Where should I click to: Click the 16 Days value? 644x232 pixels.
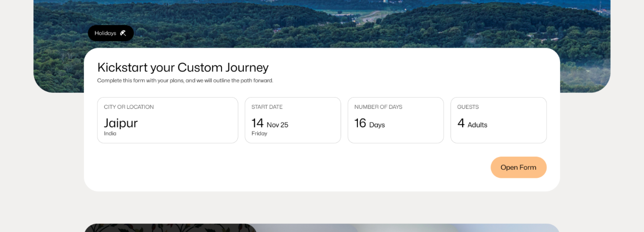[x=370, y=123]
